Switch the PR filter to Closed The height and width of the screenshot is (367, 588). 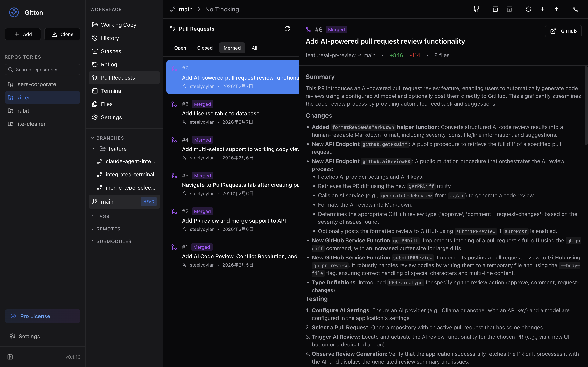point(205,48)
